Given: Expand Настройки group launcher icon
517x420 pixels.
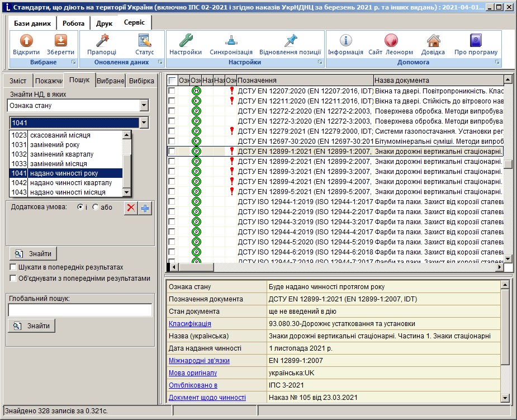Looking at the screenshot, I should click(320, 62).
